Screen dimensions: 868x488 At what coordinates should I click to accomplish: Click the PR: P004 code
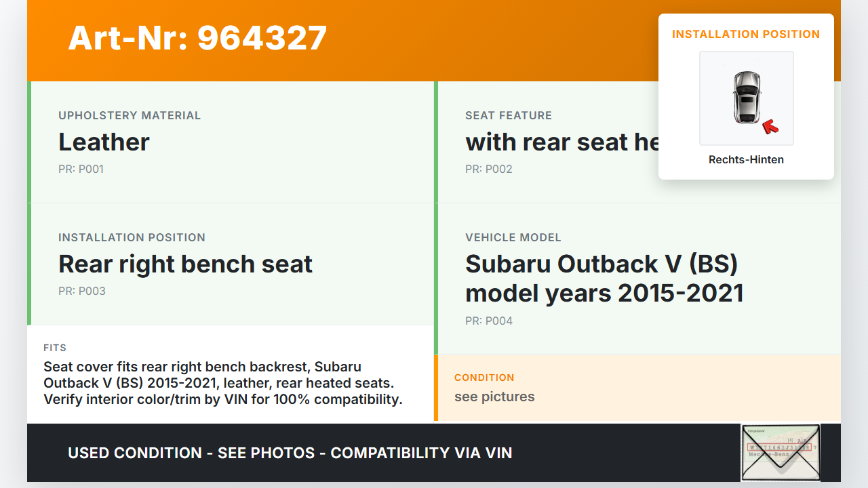[x=488, y=321]
